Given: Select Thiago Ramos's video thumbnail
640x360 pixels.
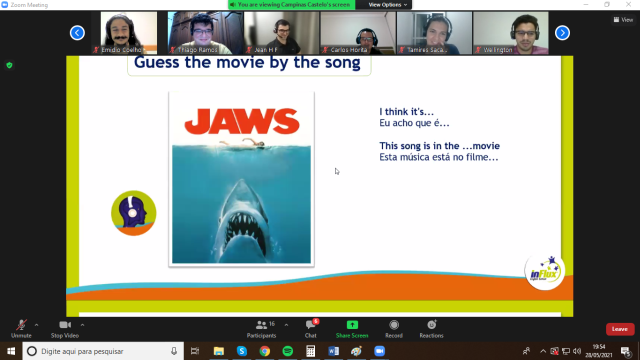Looking at the screenshot, I should 205,33.
